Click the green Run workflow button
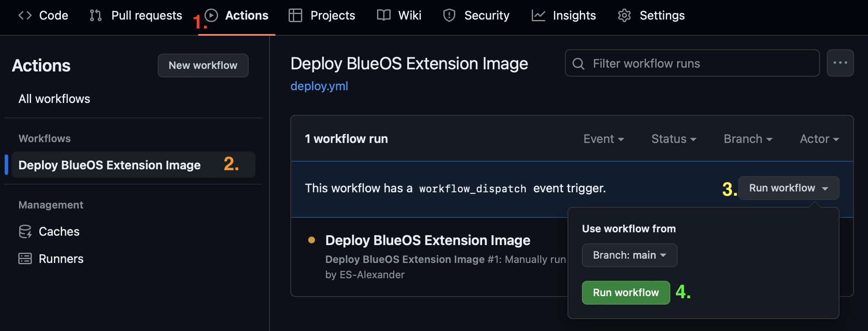 pyautogui.click(x=626, y=293)
